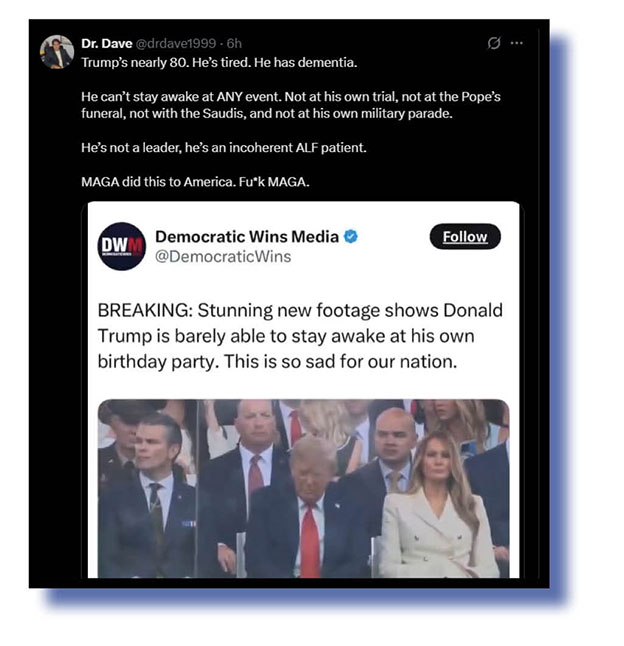Click the DWM round logo avatar

122,246
